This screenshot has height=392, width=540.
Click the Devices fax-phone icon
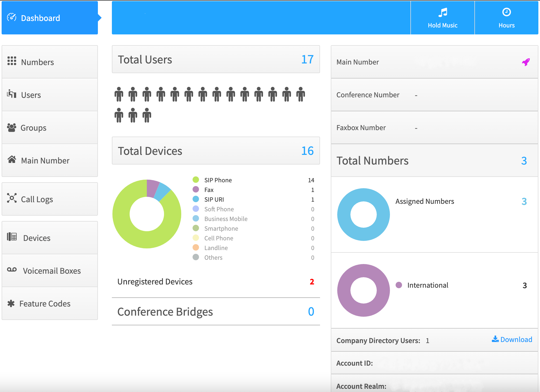12,237
